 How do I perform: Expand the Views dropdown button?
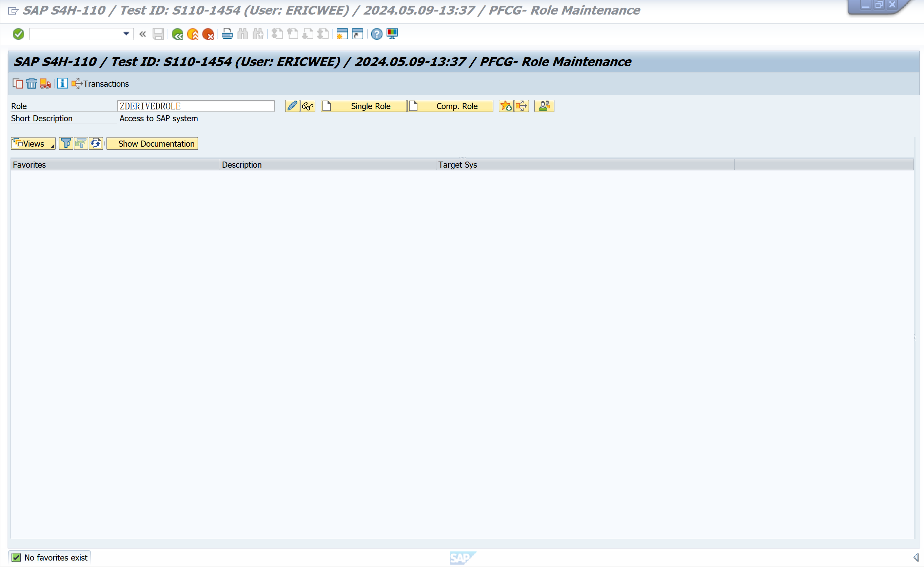click(x=33, y=144)
